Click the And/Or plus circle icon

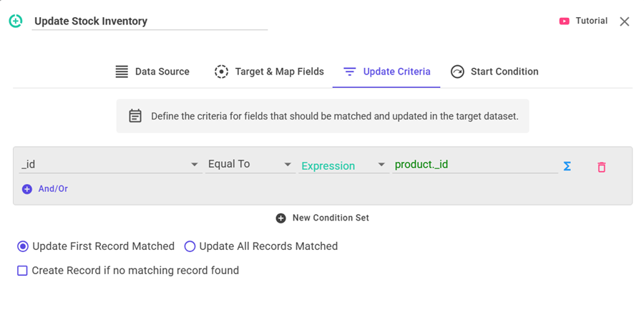point(27,189)
